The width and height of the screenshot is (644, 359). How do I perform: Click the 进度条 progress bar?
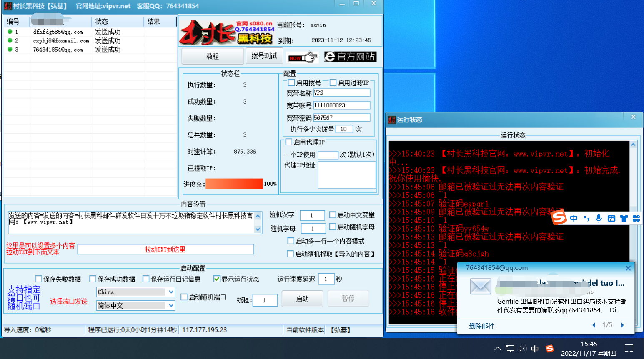(x=234, y=184)
